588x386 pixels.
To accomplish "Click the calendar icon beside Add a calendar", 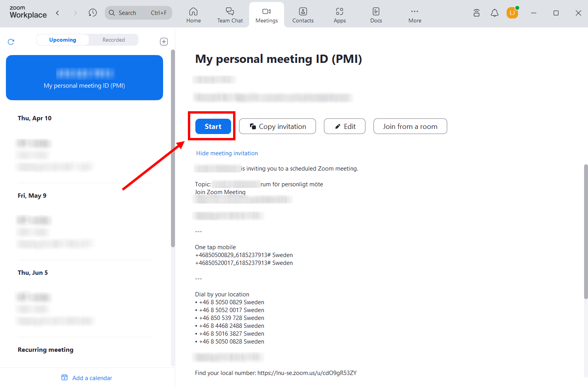I will (x=64, y=377).
